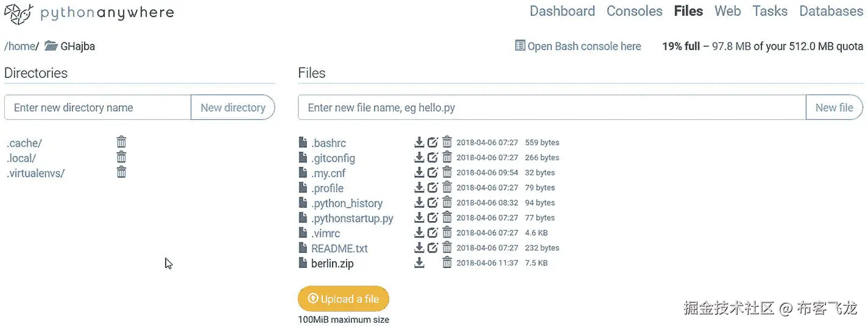Download the .my.cnf file
The width and height of the screenshot is (868, 327).
pyautogui.click(x=419, y=172)
